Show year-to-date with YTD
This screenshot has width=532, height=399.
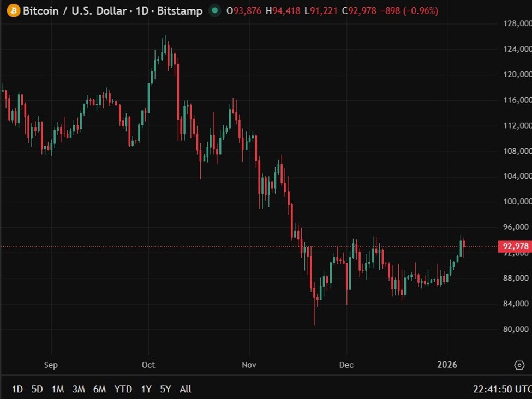tap(123, 389)
